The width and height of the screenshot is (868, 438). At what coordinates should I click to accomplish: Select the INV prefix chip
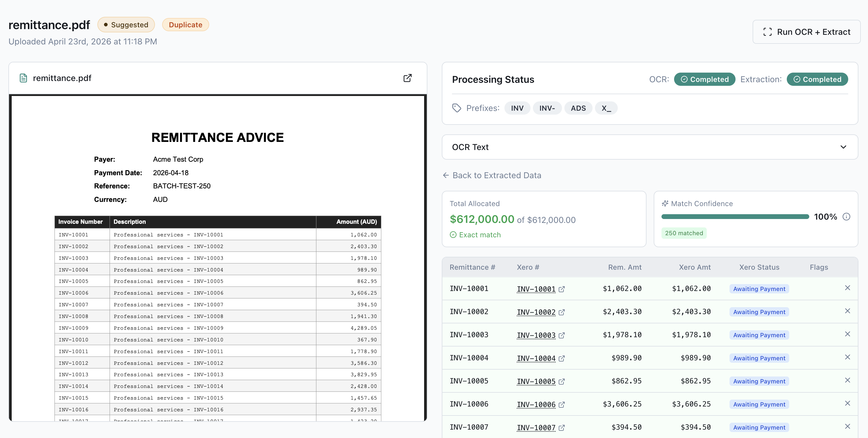(517, 108)
